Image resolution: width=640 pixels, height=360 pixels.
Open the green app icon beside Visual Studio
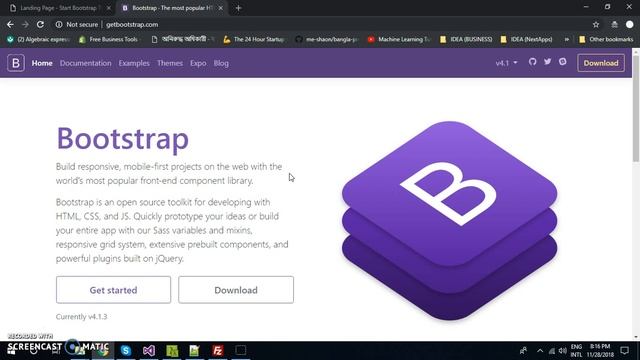(172, 351)
